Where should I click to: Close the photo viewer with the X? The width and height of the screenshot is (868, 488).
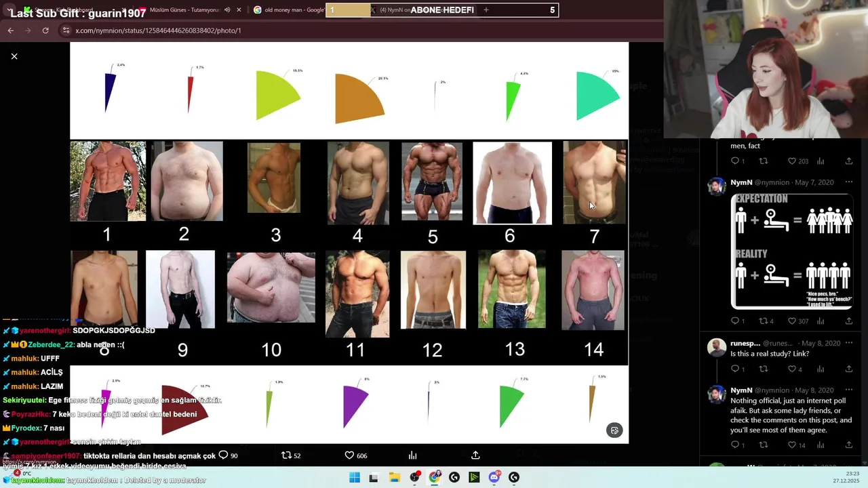pos(14,56)
